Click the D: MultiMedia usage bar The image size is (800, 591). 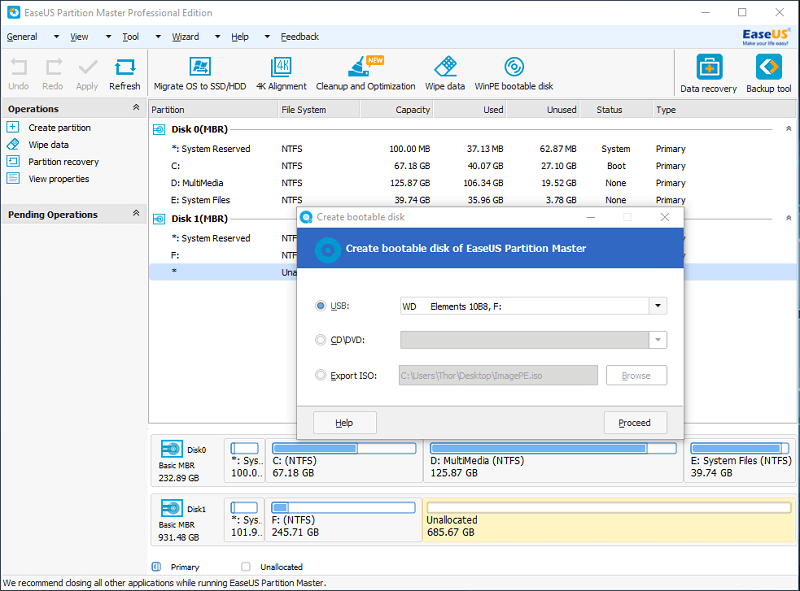pos(554,449)
